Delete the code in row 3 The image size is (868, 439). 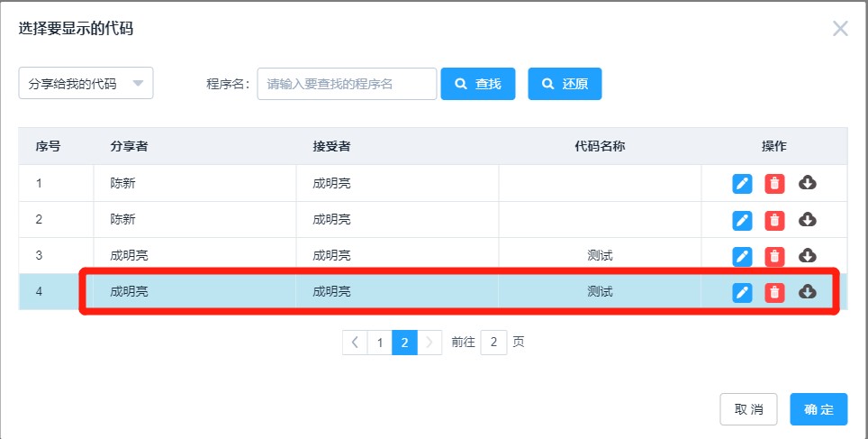pyautogui.click(x=774, y=256)
